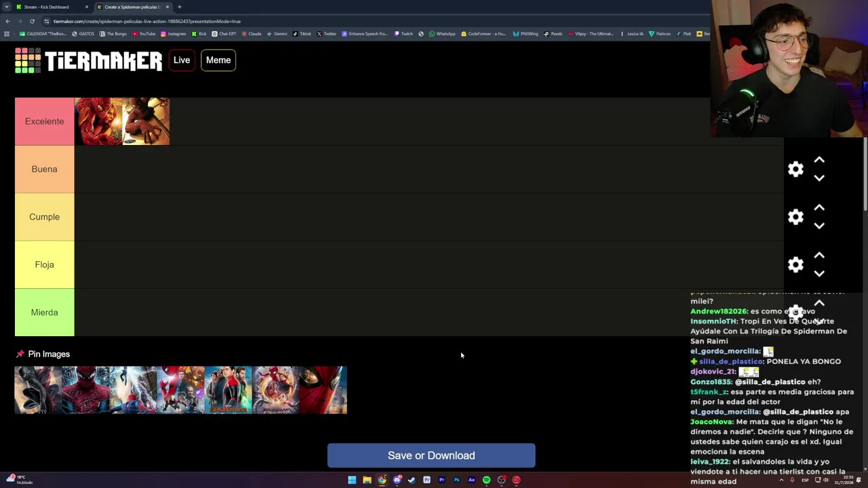
Task: Pick the poster with the golden-eyed mask
Action: tap(323, 390)
